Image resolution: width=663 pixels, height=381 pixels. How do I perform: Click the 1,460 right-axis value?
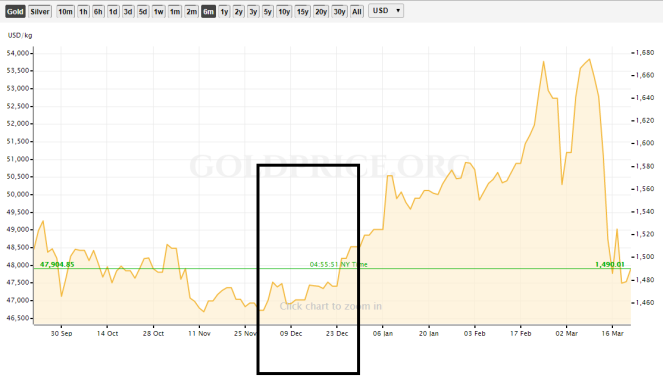click(x=644, y=302)
